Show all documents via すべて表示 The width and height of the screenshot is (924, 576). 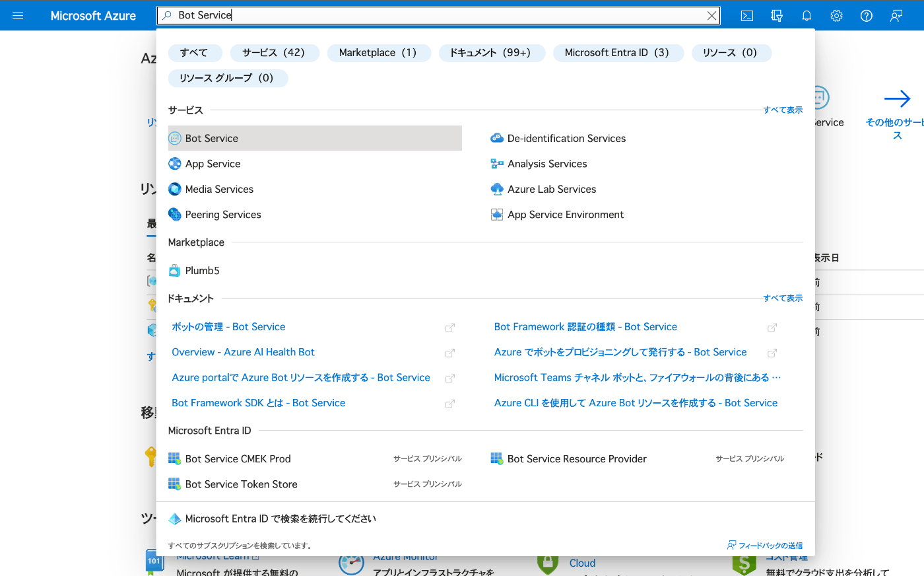pos(783,299)
